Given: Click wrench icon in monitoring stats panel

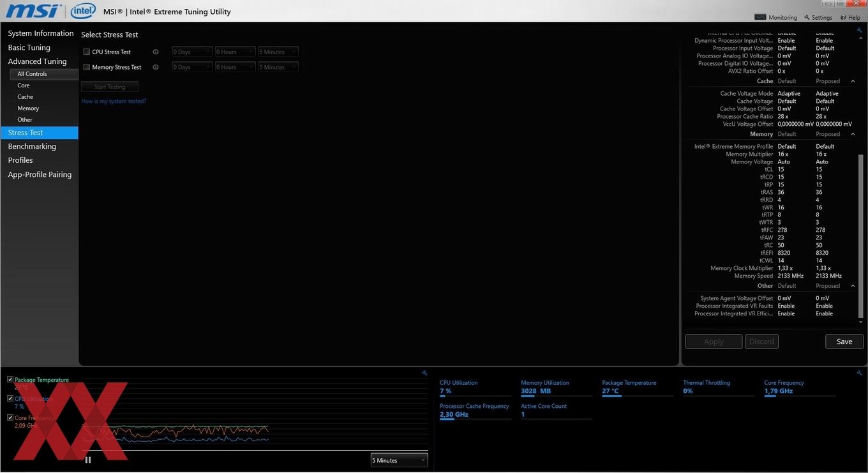Looking at the screenshot, I should tap(860, 373).
